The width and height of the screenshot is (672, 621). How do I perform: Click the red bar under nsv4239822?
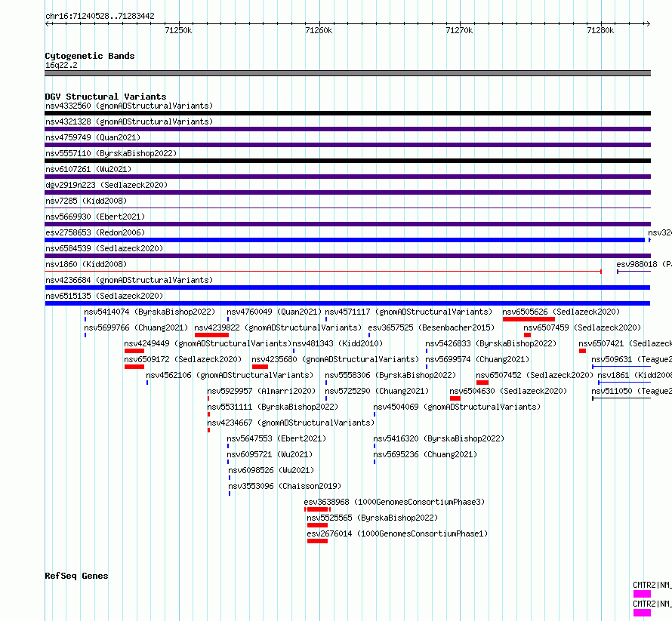pyautogui.click(x=211, y=335)
